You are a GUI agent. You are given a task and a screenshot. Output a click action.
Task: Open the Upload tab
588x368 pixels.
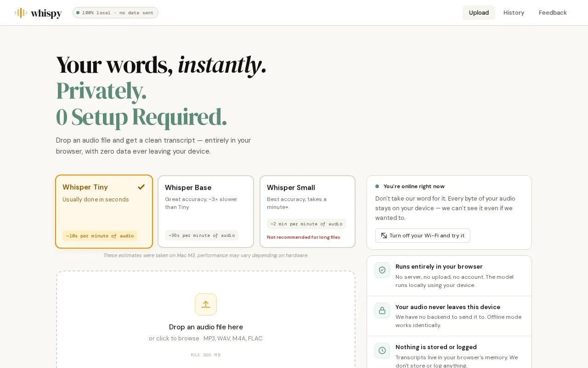479,13
